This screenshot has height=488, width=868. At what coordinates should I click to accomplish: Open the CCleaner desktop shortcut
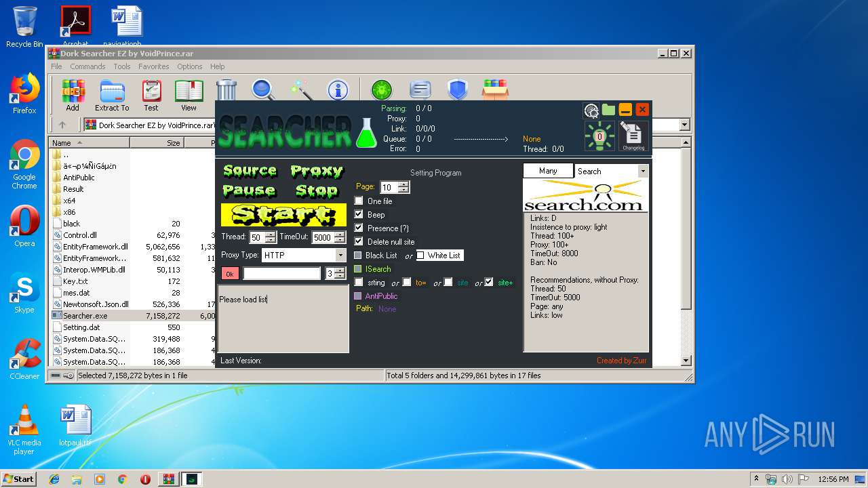[x=24, y=359]
